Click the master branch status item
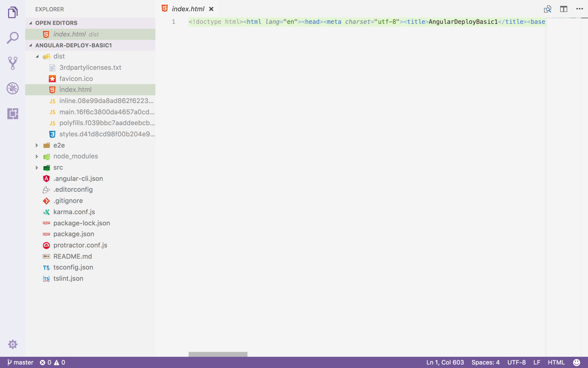Screen dimensions: 588x368 [20, 362]
